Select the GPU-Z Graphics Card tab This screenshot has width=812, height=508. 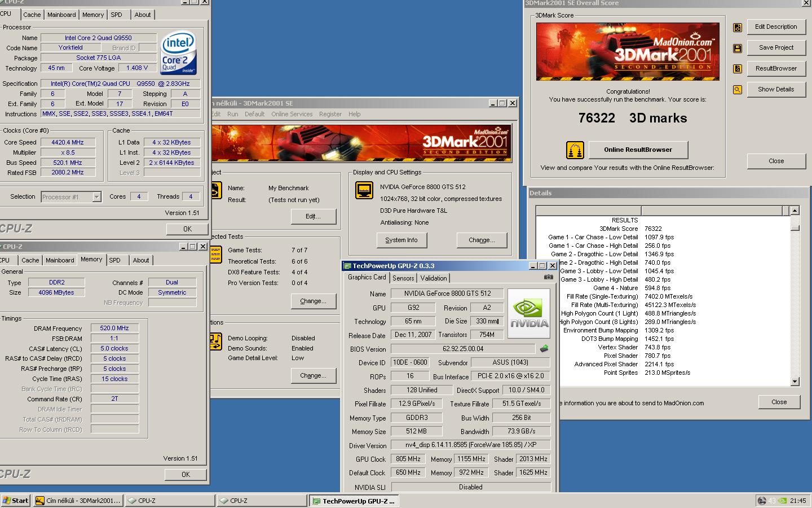click(x=367, y=277)
